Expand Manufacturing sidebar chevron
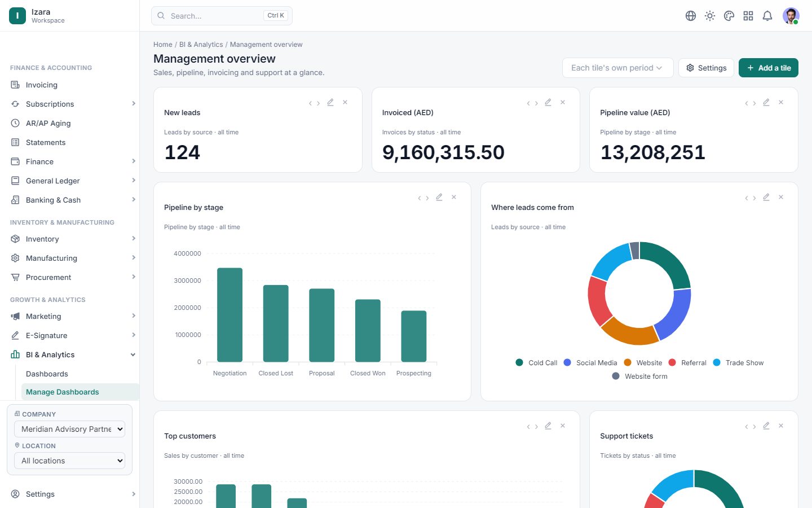 point(134,257)
